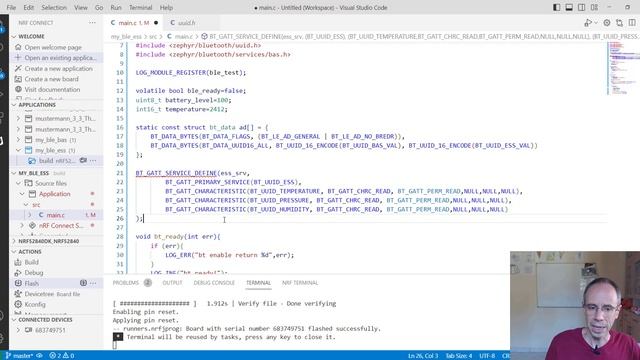Split the editor to the right

coord(632,23)
